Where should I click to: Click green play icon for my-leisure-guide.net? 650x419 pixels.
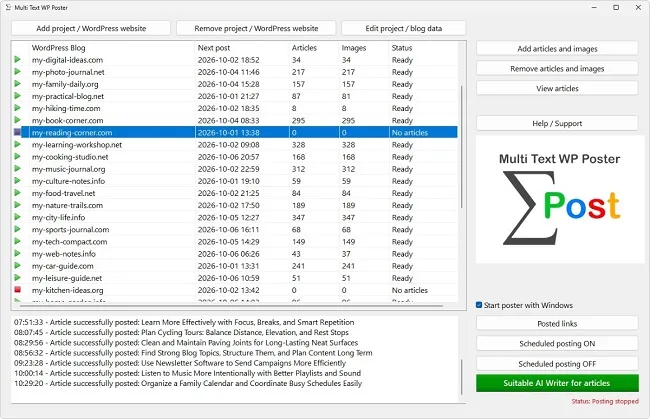[17, 278]
